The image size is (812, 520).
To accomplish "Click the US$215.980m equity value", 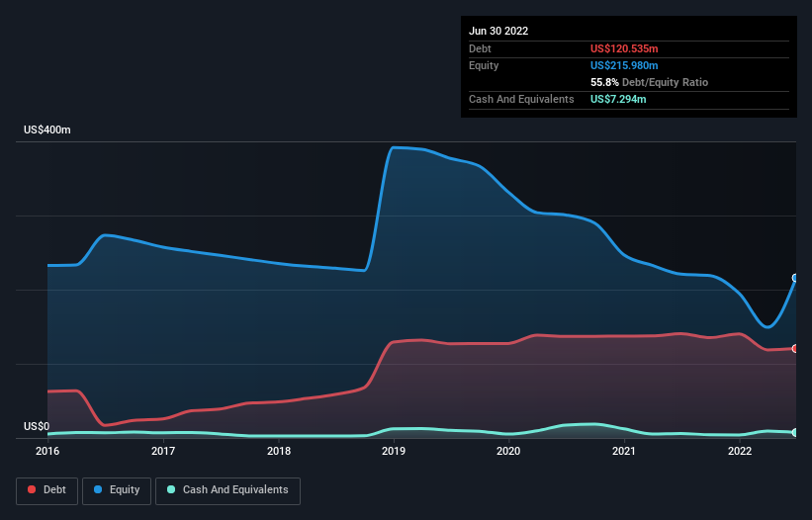I will (x=624, y=65).
